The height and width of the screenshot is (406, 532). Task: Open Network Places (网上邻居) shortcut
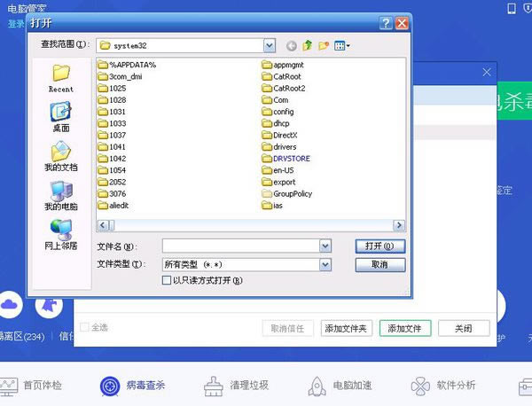coord(61,234)
